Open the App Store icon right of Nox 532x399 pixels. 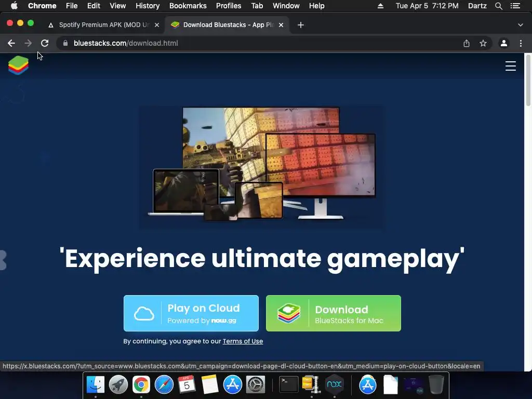[367, 384]
